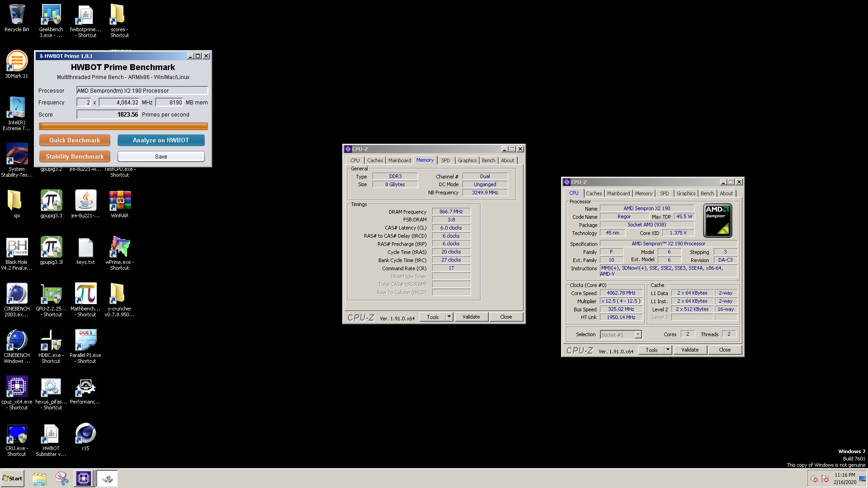
Task: Click the Quick Benchmark button
Action: [x=75, y=140]
